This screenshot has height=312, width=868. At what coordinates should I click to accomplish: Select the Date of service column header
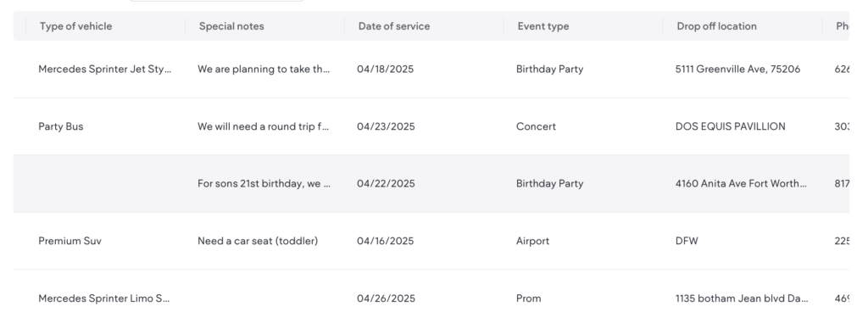coord(394,26)
